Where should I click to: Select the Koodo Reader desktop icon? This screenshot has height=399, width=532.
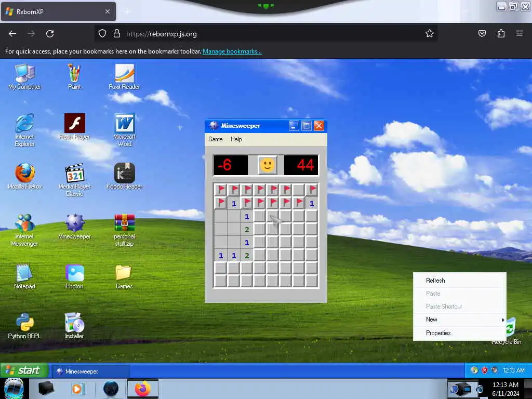point(124,177)
